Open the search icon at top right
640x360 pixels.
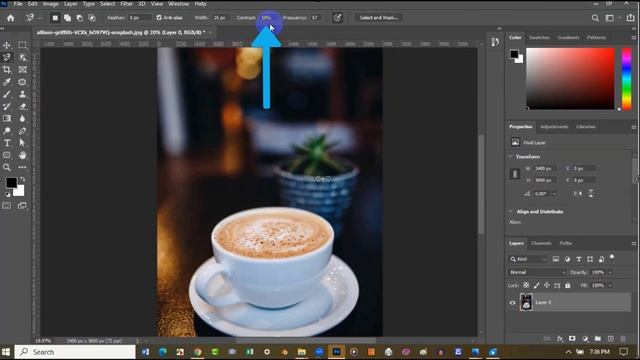pos(596,18)
